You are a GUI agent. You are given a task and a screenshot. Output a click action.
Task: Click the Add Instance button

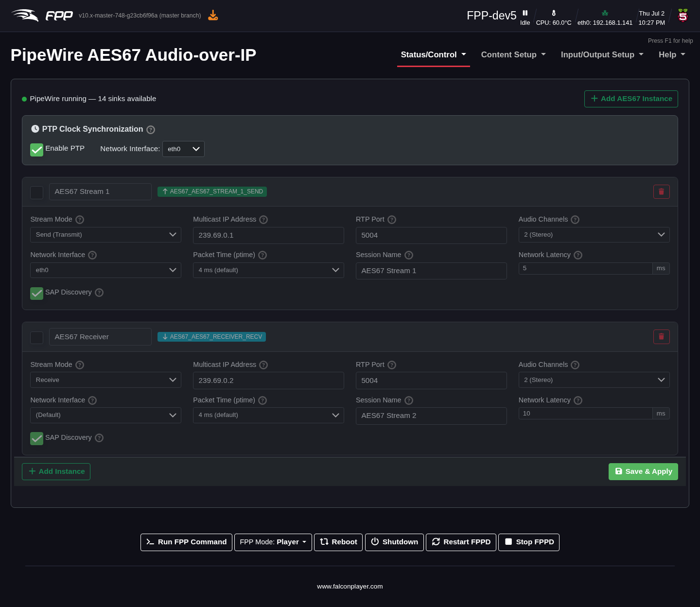click(56, 471)
